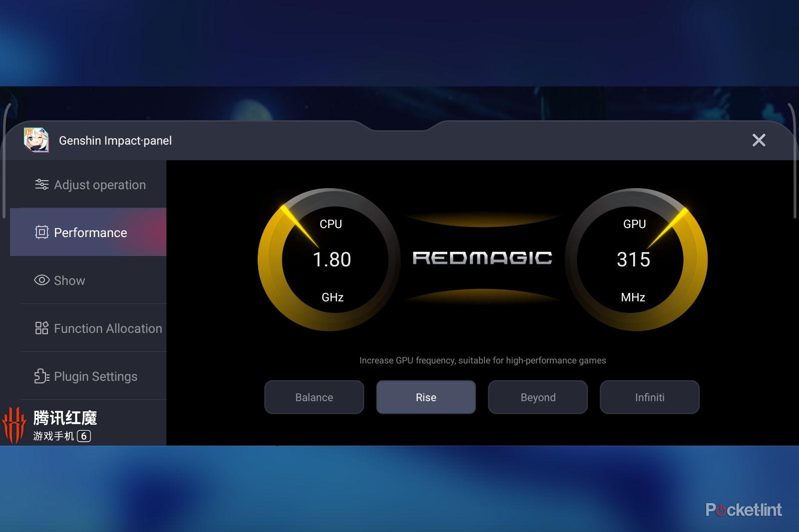Click the 315 GPU value

click(634, 260)
